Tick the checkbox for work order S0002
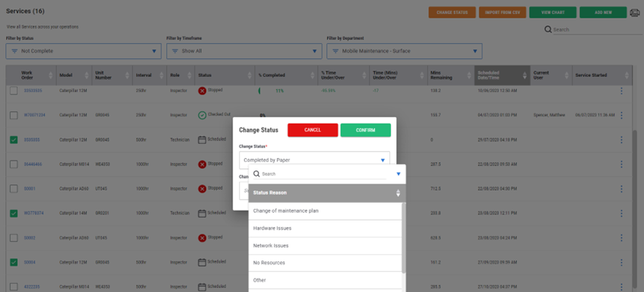The height and width of the screenshot is (292, 644). coord(14,238)
